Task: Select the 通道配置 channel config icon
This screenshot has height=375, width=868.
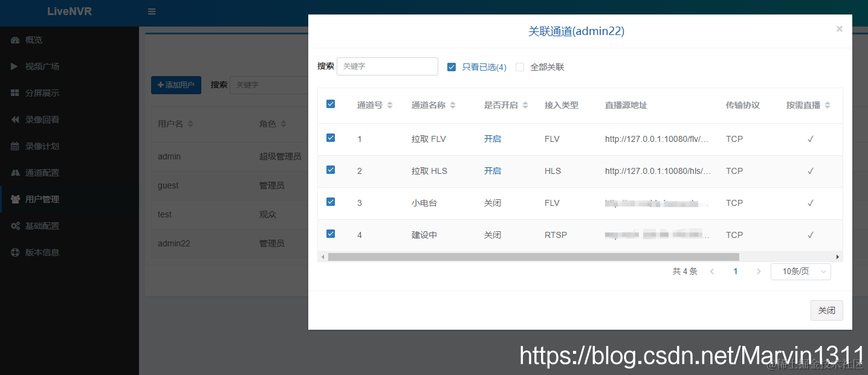Action: click(14, 173)
